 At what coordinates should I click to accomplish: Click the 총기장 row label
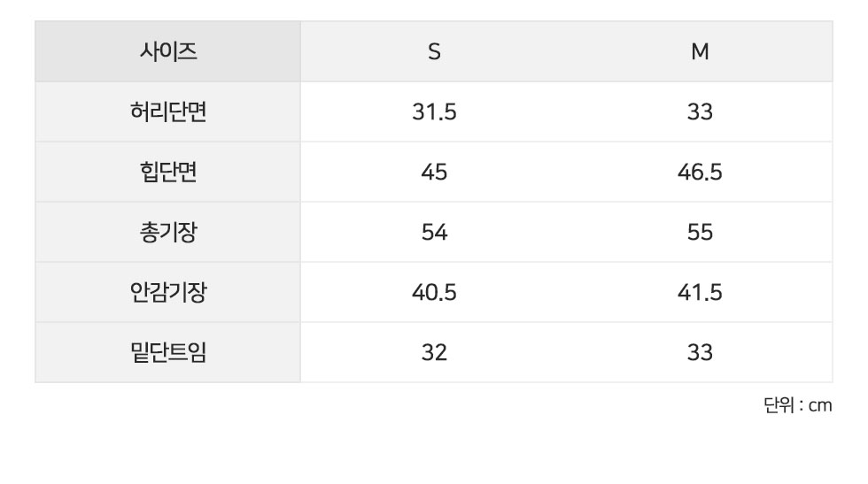(x=167, y=233)
